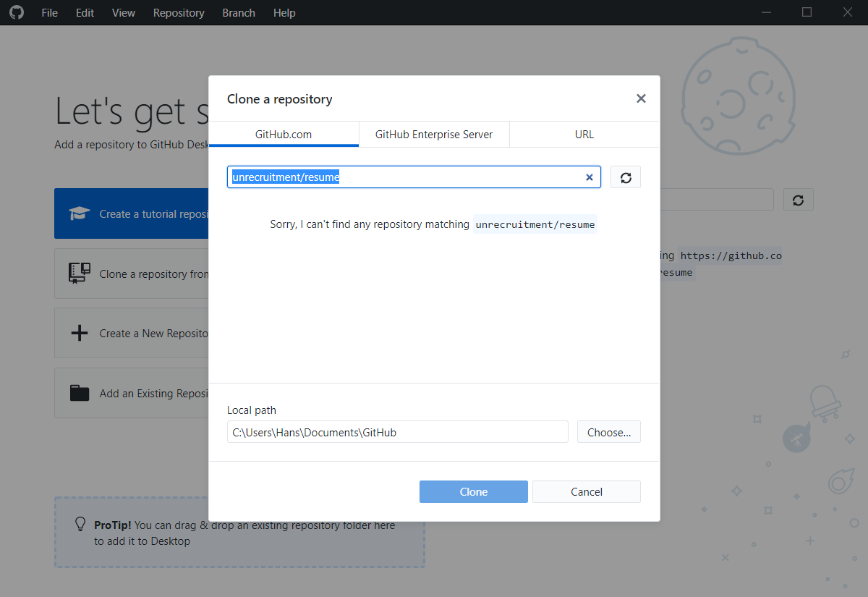Click the ProTip lightbulb icon
Image resolution: width=868 pixels, height=597 pixels.
(80, 525)
